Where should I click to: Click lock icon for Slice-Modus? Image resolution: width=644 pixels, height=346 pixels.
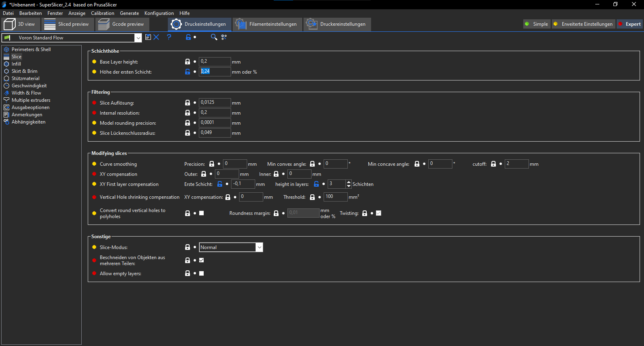(x=188, y=247)
